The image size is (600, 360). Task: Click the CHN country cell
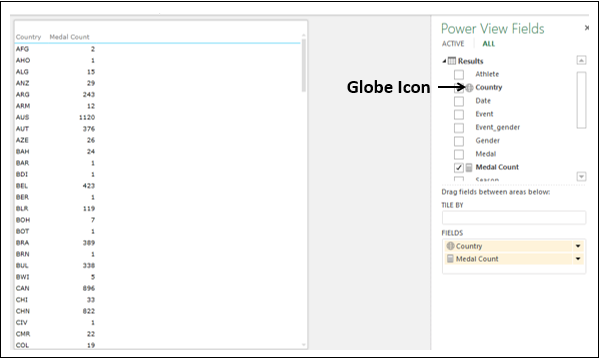pyautogui.click(x=23, y=311)
